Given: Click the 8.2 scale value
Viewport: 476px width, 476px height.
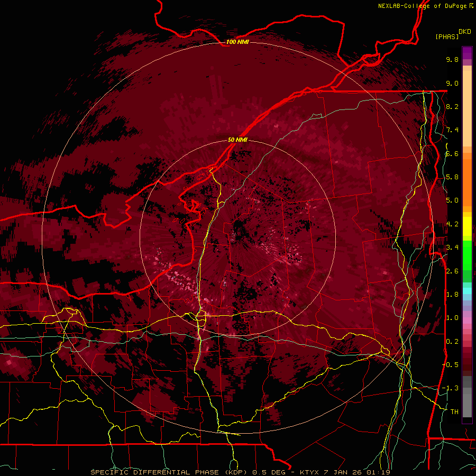Looking at the screenshot, I should 452,106.
